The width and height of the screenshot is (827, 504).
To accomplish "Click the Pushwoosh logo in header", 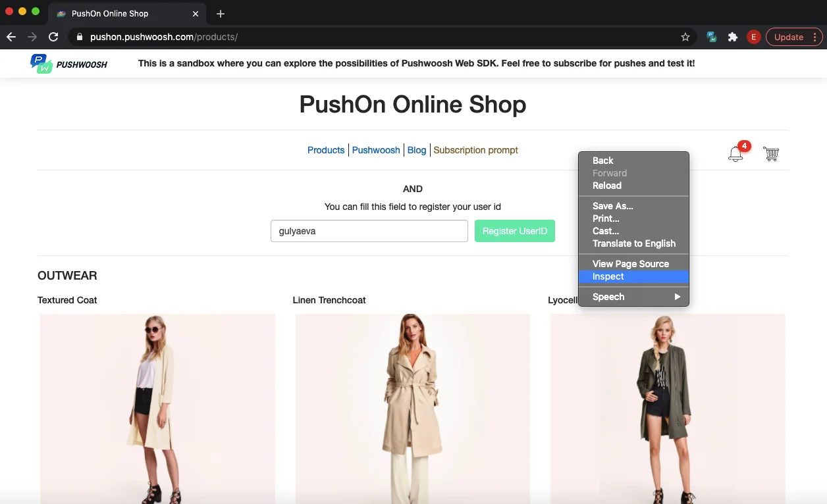I will click(68, 63).
